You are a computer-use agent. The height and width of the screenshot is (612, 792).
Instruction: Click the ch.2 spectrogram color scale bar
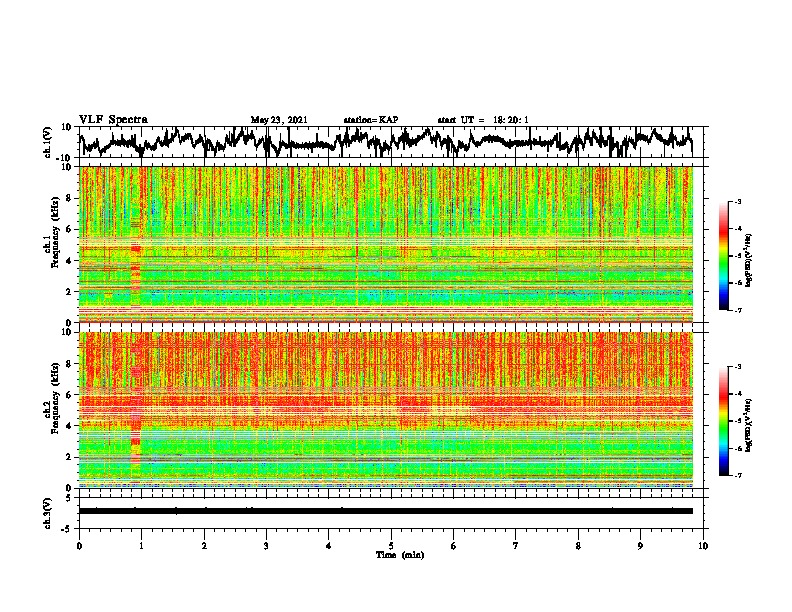click(723, 421)
